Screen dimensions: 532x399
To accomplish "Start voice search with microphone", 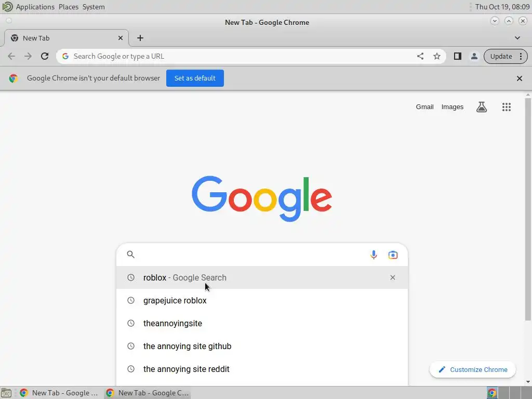I will coord(374,255).
